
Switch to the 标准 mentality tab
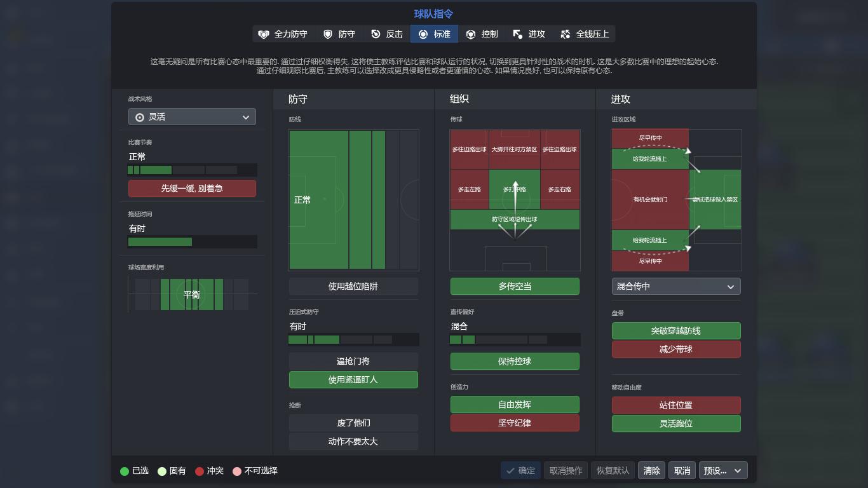(434, 34)
